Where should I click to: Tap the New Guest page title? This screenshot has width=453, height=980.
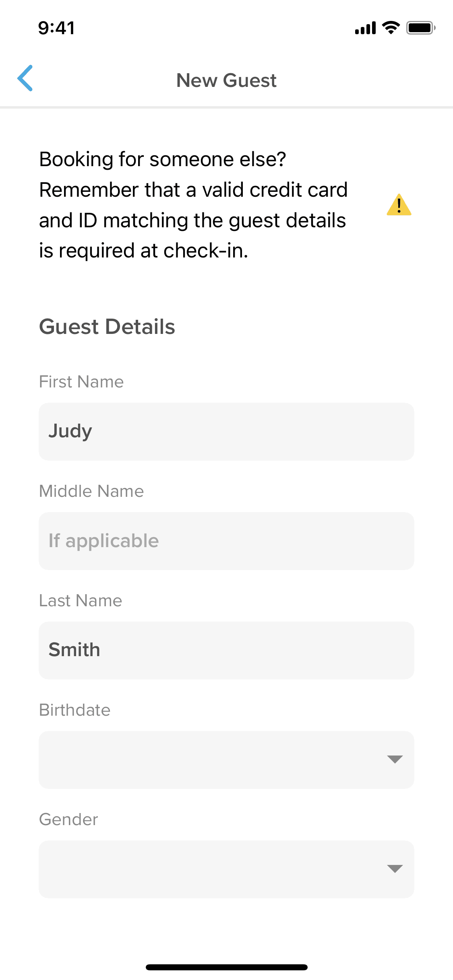(226, 80)
